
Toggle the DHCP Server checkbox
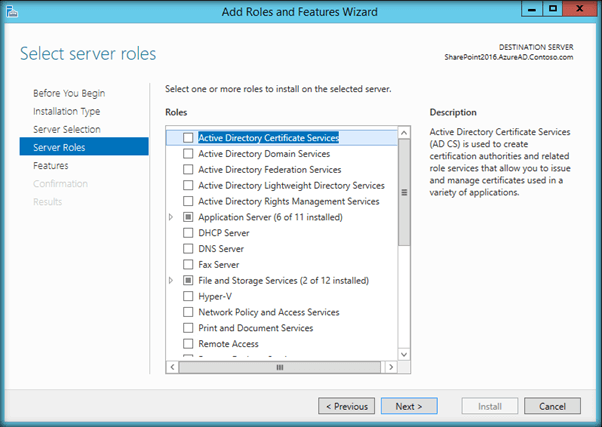click(x=188, y=233)
